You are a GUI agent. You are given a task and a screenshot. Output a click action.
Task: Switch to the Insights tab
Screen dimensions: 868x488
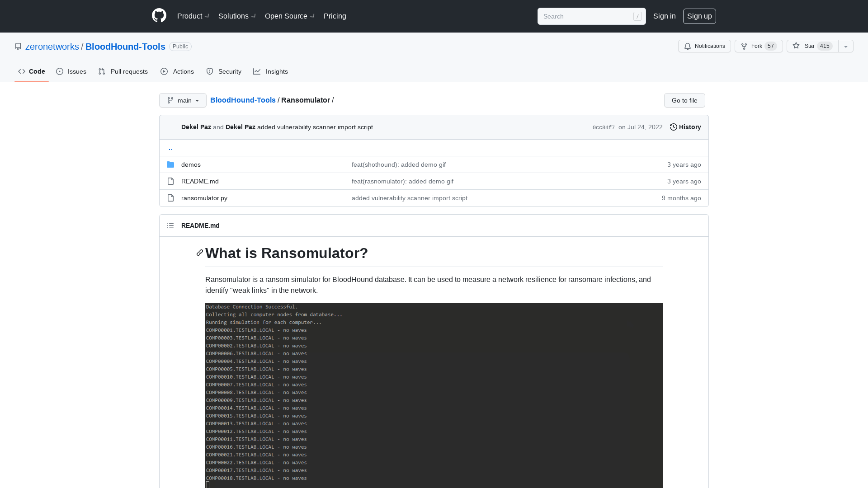[x=270, y=71]
